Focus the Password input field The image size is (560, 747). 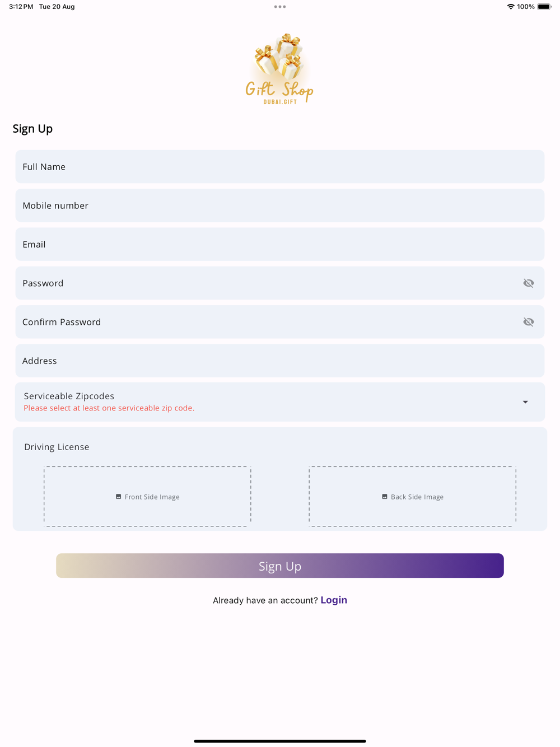pos(269,283)
